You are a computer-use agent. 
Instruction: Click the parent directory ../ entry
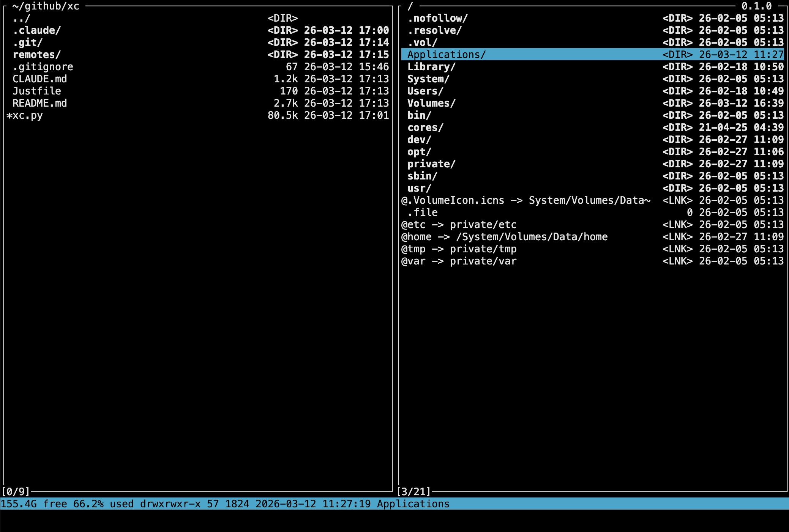21,18
